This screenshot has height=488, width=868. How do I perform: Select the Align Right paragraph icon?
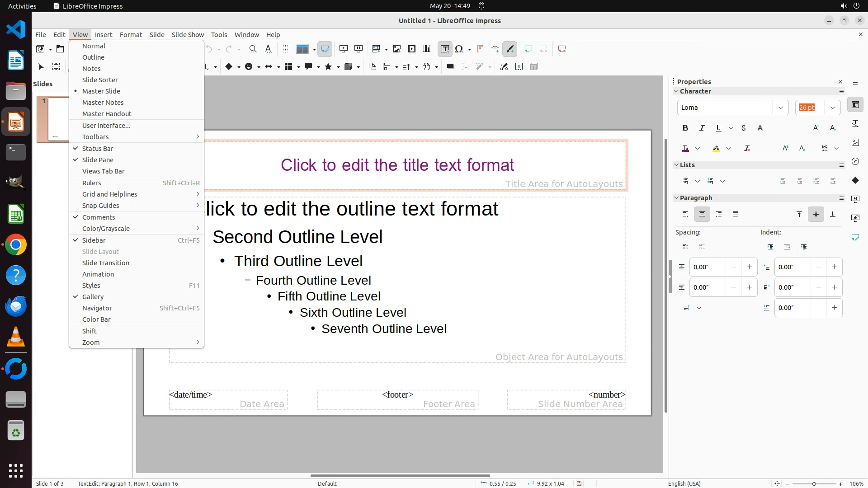pos(719,214)
